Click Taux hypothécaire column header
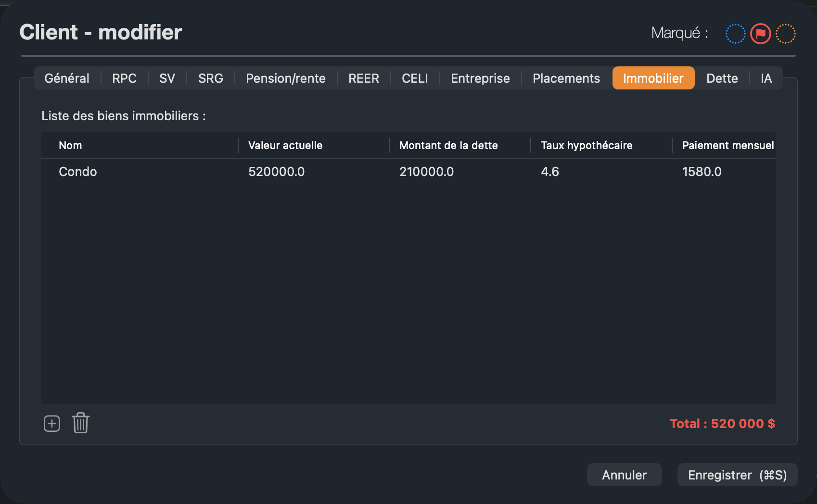Screen dimensions: 817x504 tap(601, 145)
